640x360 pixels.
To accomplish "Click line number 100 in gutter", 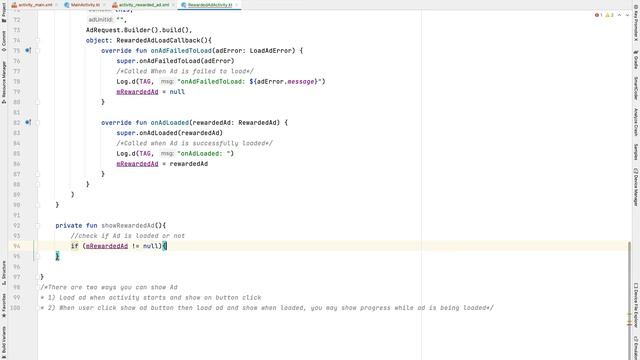I will click(15, 308).
